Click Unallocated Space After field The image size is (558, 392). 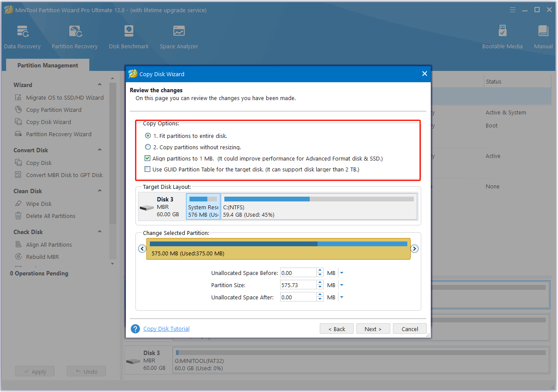tap(298, 297)
